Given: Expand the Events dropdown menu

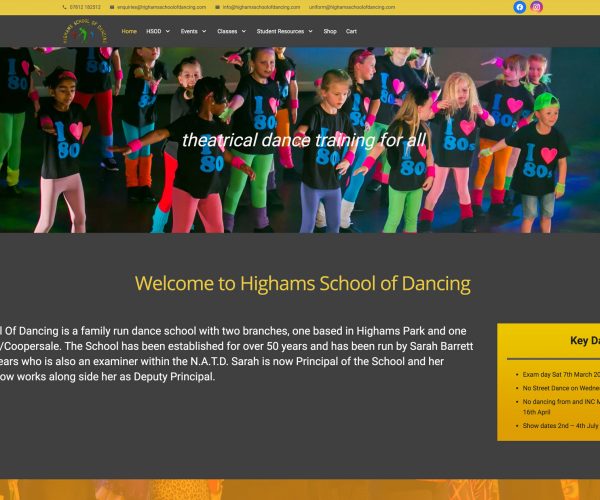Looking at the screenshot, I should point(192,31).
